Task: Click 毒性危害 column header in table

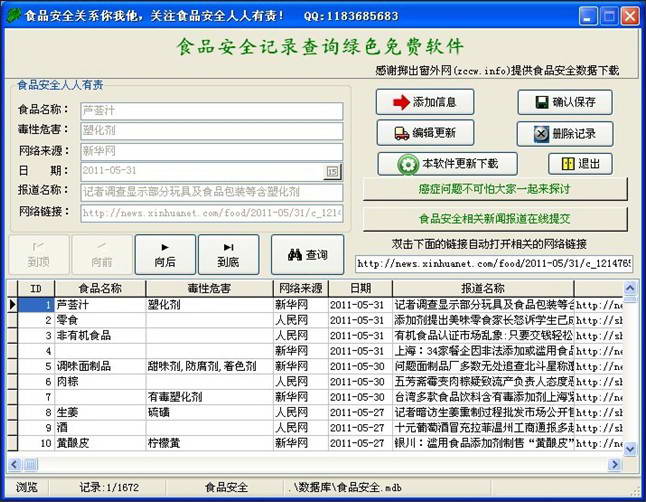Action: click(x=209, y=289)
